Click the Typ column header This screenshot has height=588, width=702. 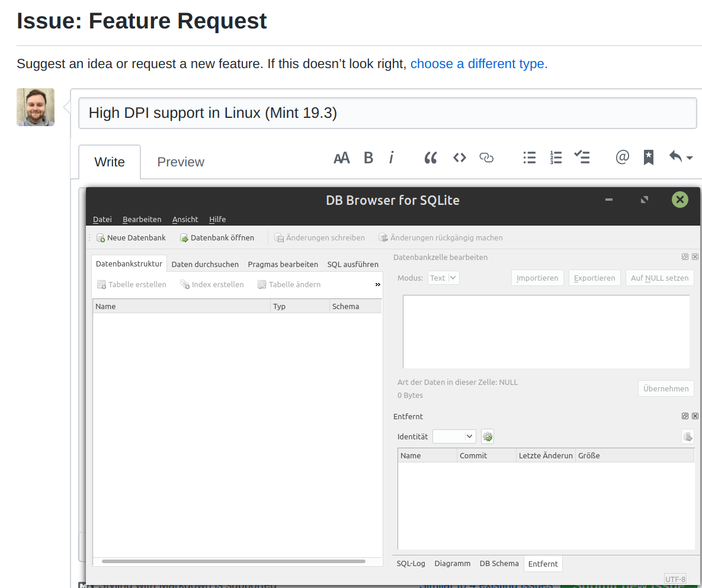click(x=300, y=307)
